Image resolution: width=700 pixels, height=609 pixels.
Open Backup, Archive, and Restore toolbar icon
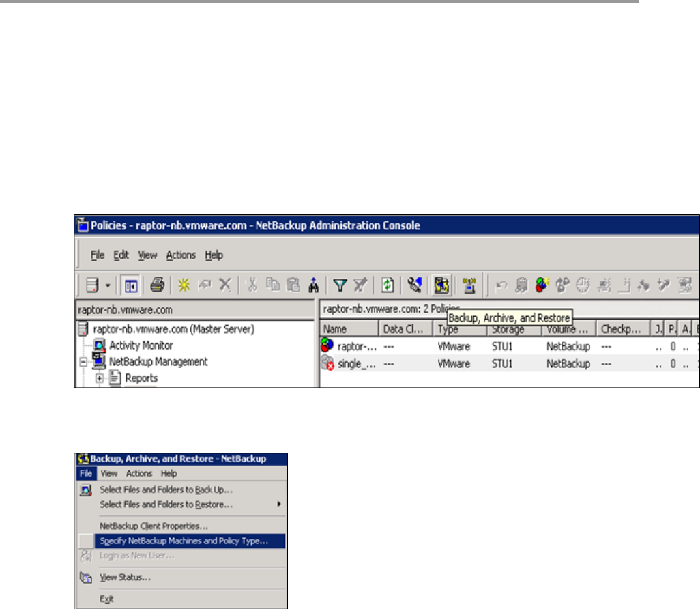pos(441,285)
